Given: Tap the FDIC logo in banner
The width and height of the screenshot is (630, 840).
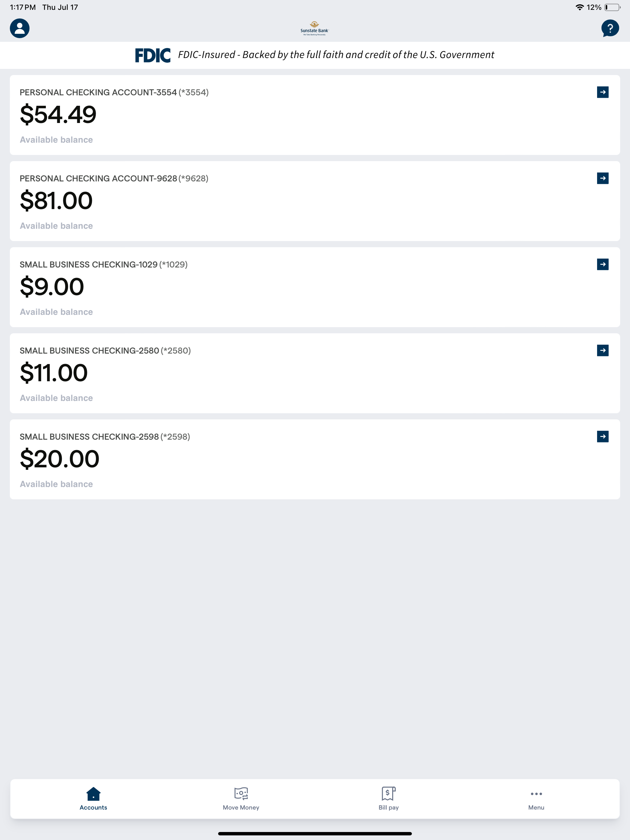Looking at the screenshot, I should [x=153, y=55].
